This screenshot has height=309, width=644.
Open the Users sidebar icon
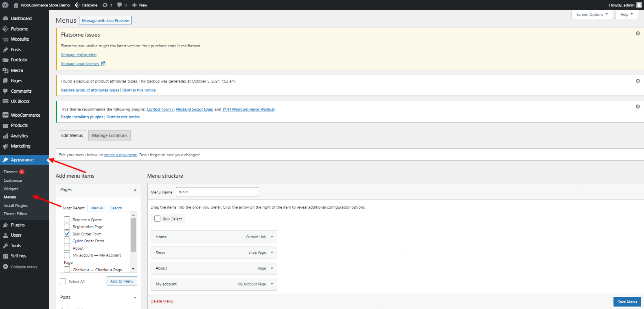point(5,235)
